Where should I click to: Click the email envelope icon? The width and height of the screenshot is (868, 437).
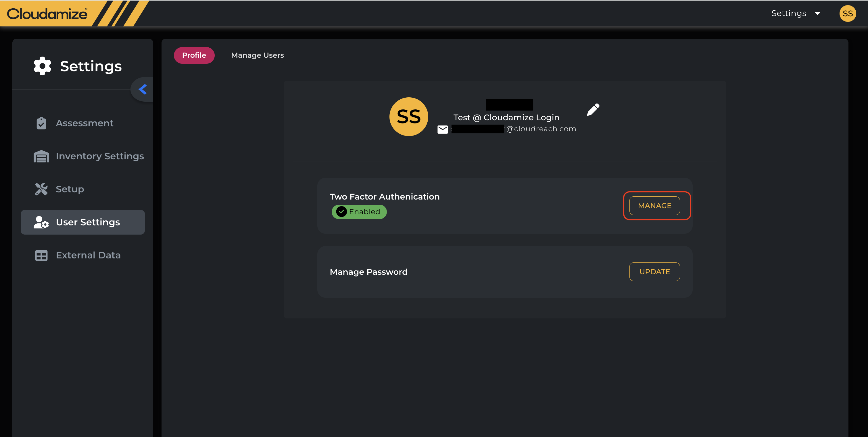[442, 129]
